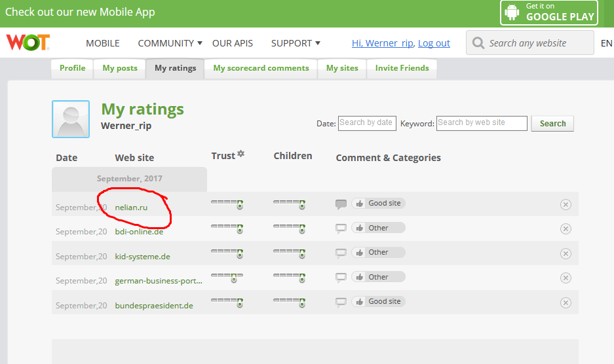Viewport: 614px width, 364px height.
Task: Delete the kid-systeme.de rating
Action: click(x=566, y=253)
